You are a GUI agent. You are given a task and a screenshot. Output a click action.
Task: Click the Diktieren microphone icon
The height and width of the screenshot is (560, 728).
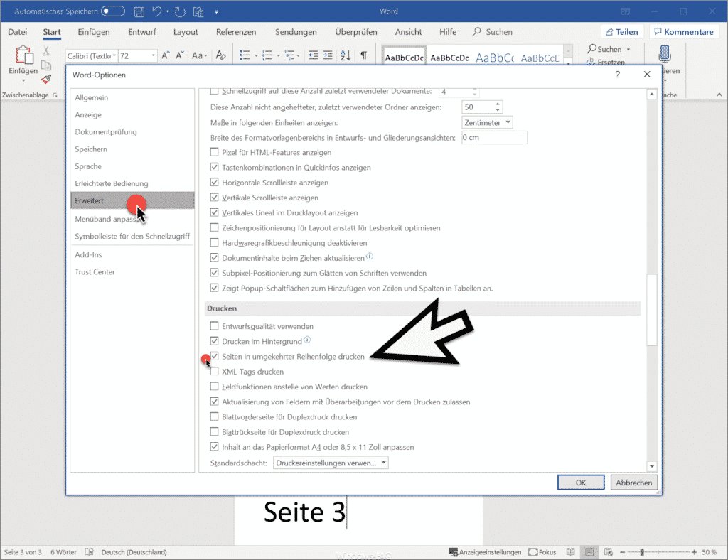click(x=665, y=54)
